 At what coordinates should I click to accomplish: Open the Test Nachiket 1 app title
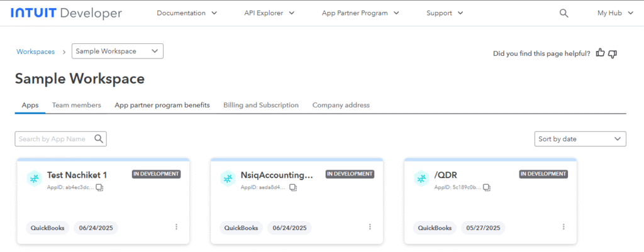point(77,175)
